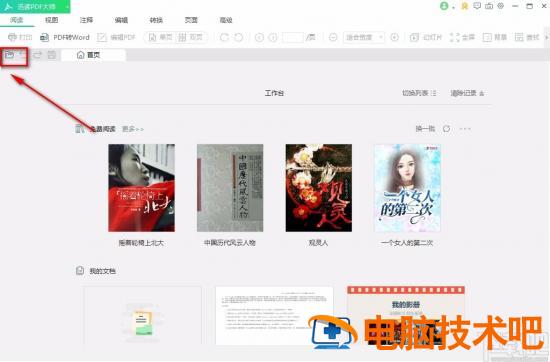
Task: Click 清除记录 to clear history
Action: coord(468,93)
